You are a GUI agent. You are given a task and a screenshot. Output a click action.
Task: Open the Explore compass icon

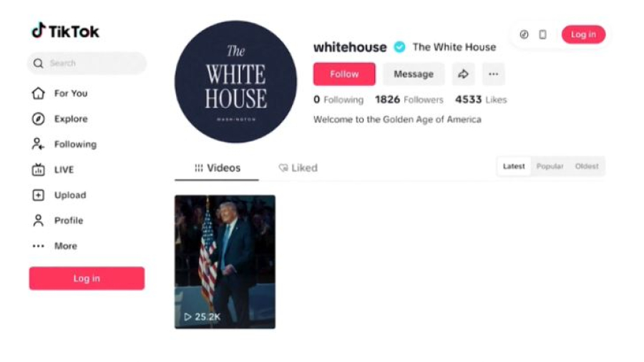38,119
